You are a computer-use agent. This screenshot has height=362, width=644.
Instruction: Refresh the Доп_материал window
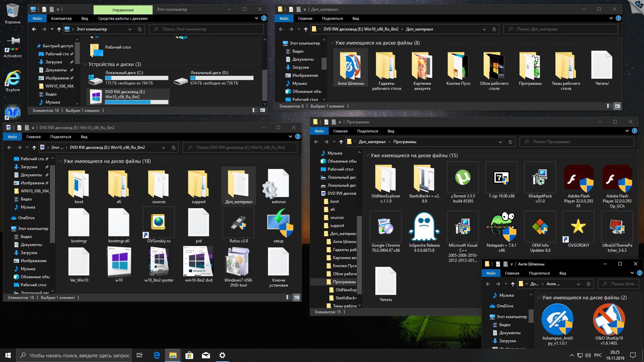[494, 29]
